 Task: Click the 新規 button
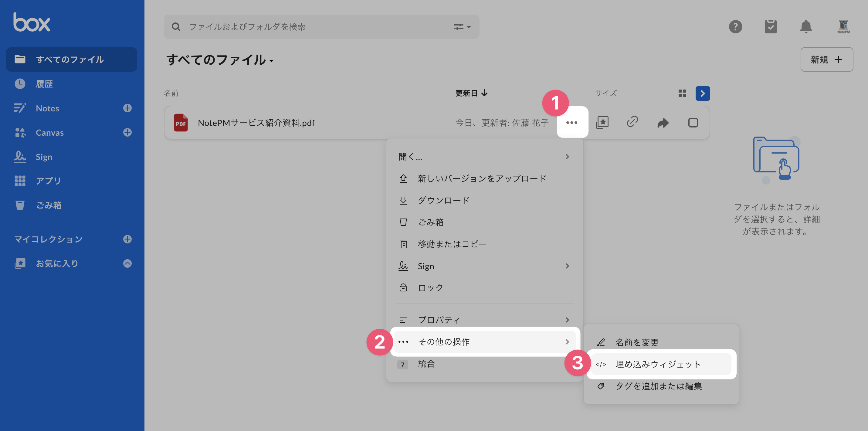click(x=826, y=60)
